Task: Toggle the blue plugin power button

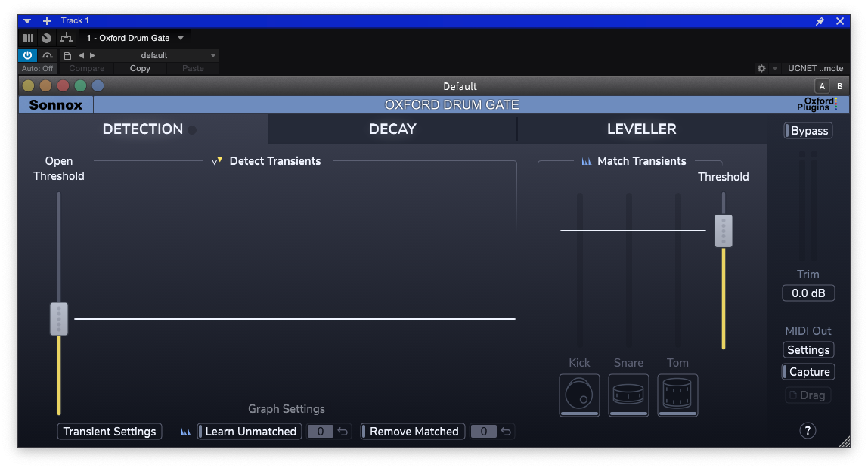Action: [x=27, y=55]
